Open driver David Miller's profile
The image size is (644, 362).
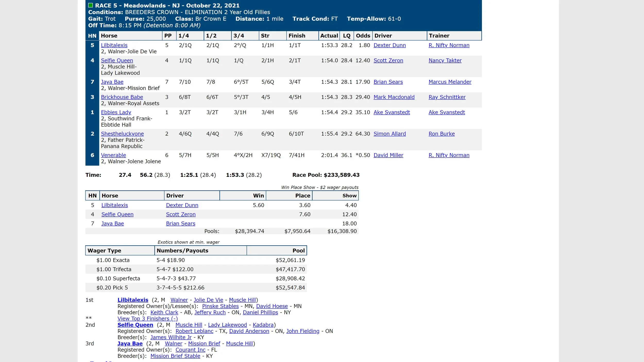pyautogui.click(x=388, y=155)
